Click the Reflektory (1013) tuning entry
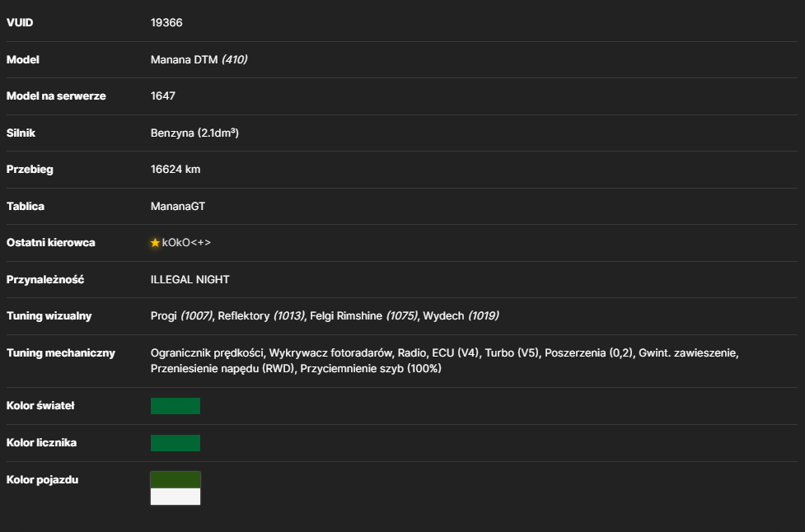The image size is (805, 532). click(x=261, y=316)
